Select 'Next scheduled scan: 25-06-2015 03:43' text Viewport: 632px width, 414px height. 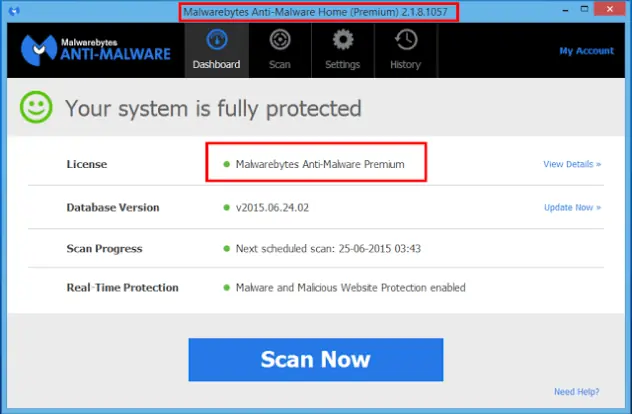click(328, 248)
